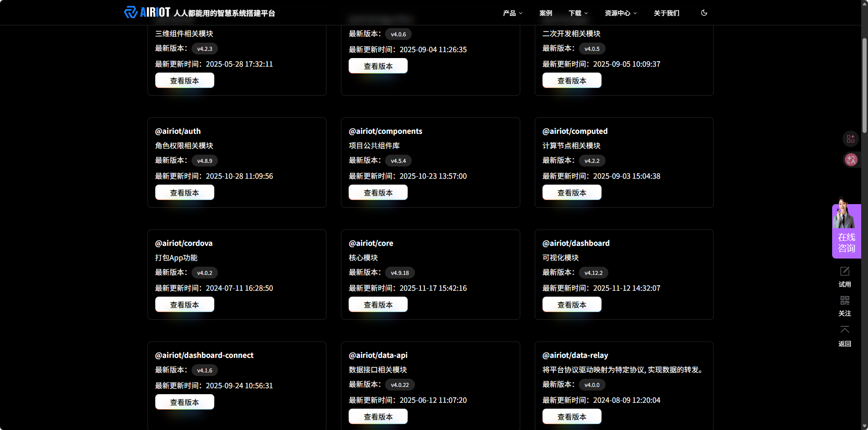Image resolution: width=868 pixels, height=430 pixels.
Task: Click the return to top arrow icon
Action: click(844, 330)
